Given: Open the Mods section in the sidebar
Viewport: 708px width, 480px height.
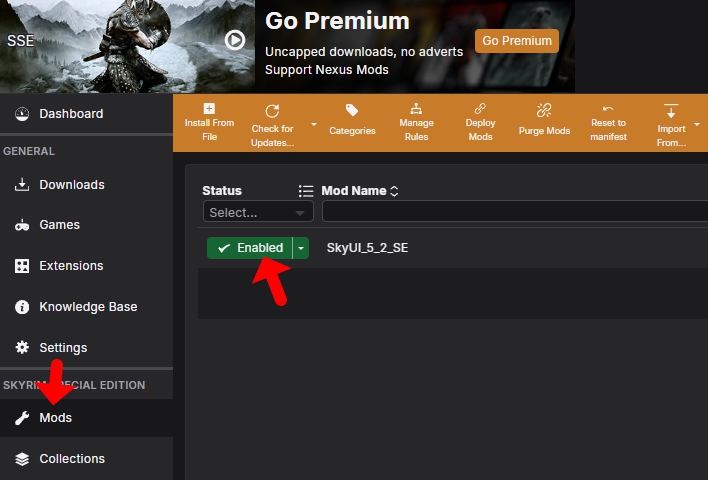Looking at the screenshot, I should [55, 417].
